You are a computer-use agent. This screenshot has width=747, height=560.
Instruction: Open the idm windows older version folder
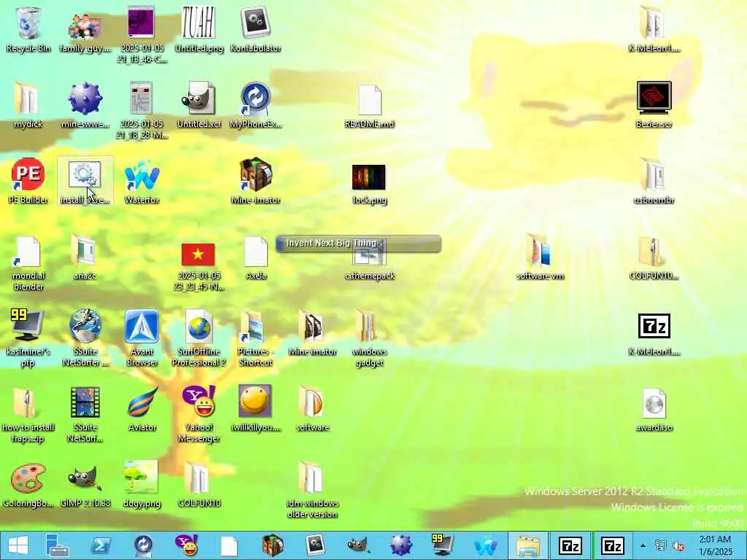tap(312, 489)
